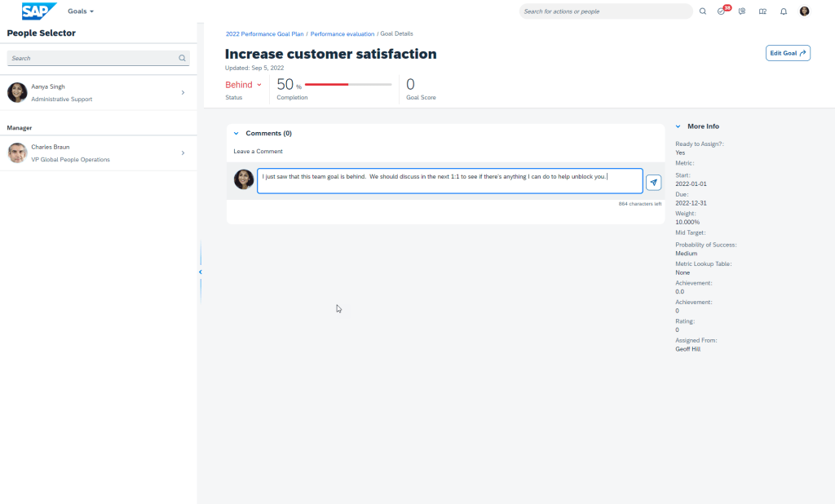The height and width of the screenshot is (504, 835).
Task: Collapse the Comments section
Action: point(236,133)
